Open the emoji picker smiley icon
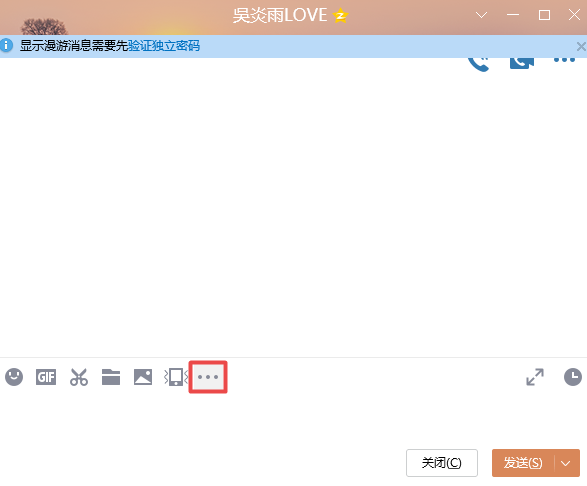Image resolution: width=587 pixels, height=486 pixels. click(x=14, y=377)
